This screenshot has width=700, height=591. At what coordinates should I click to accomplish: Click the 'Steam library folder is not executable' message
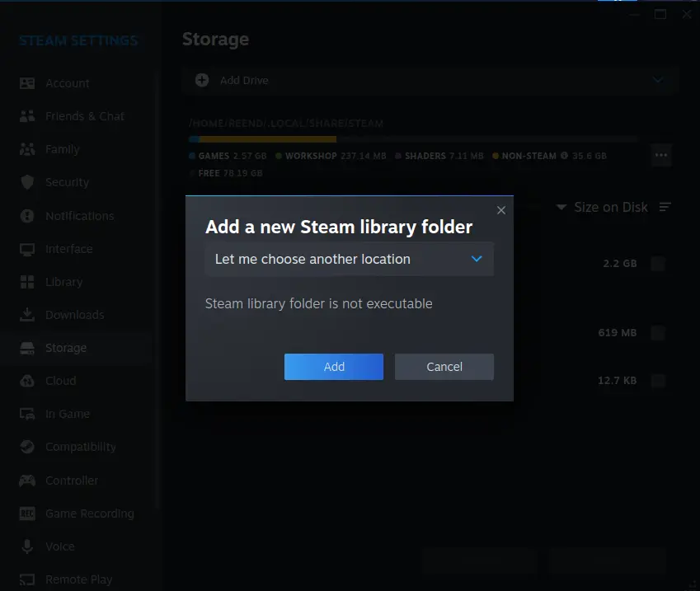pos(319,303)
